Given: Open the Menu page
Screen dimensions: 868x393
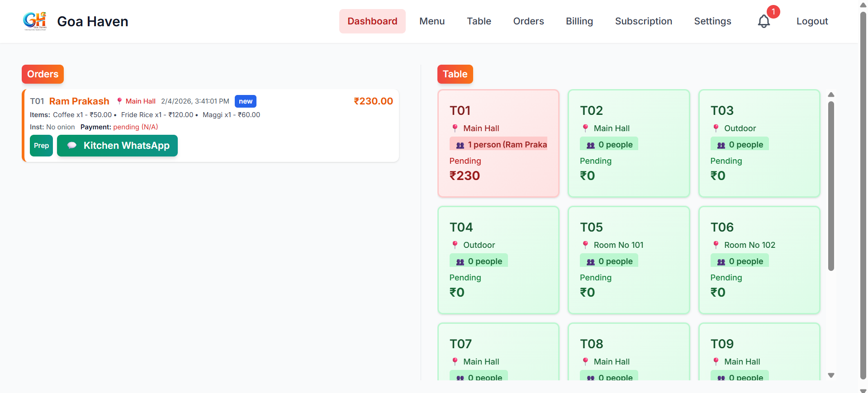Looking at the screenshot, I should pyautogui.click(x=432, y=21).
